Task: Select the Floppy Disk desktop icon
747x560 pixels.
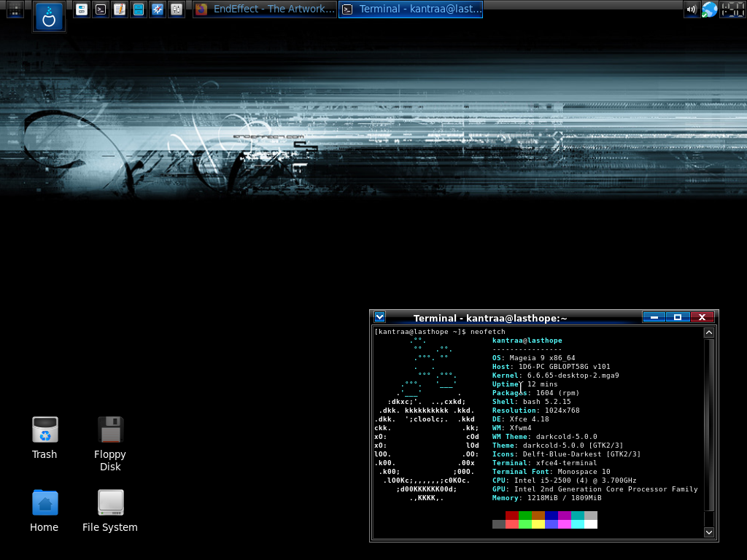Action: coord(111,429)
